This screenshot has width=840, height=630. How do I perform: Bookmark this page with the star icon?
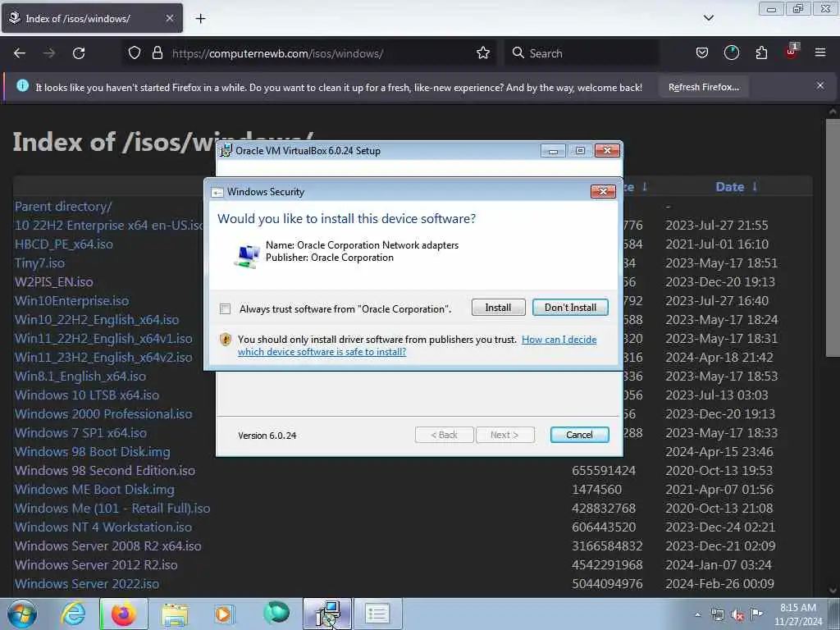(x=482, y=53)
